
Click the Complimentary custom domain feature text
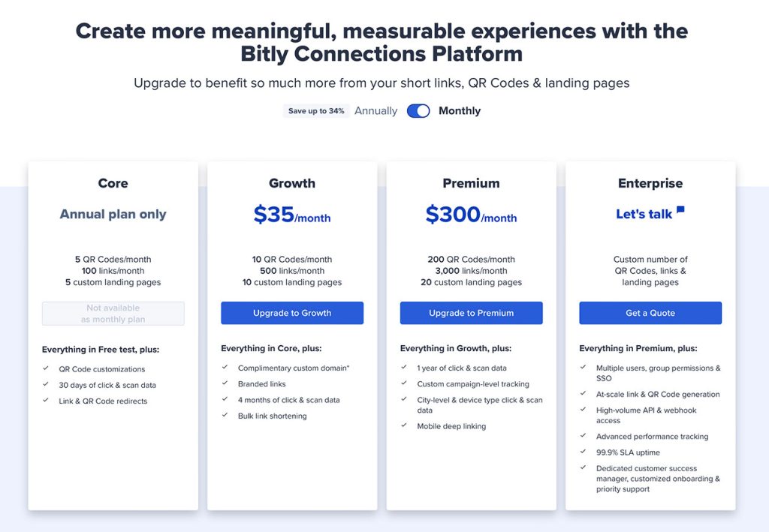click(x=294, y=368)
